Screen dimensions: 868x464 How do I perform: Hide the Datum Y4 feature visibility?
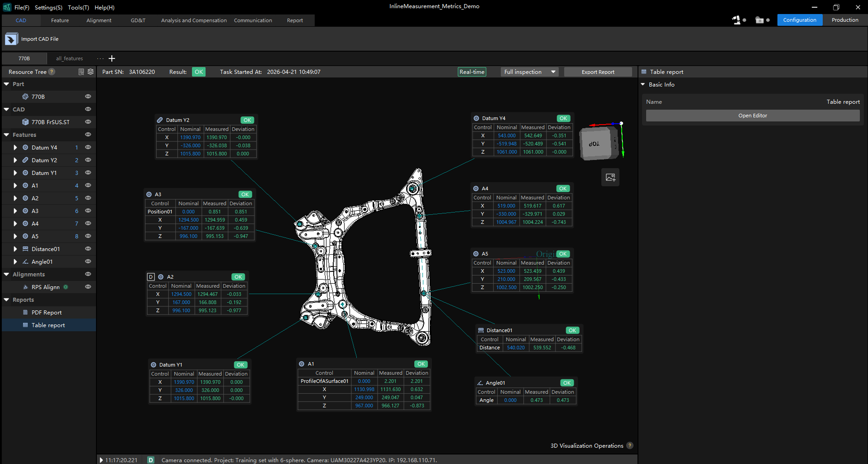[88, 147]
